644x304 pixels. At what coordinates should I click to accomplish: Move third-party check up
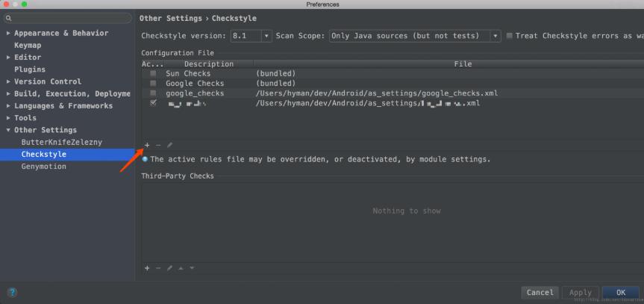pyautogui.click(x=181, y=268)
